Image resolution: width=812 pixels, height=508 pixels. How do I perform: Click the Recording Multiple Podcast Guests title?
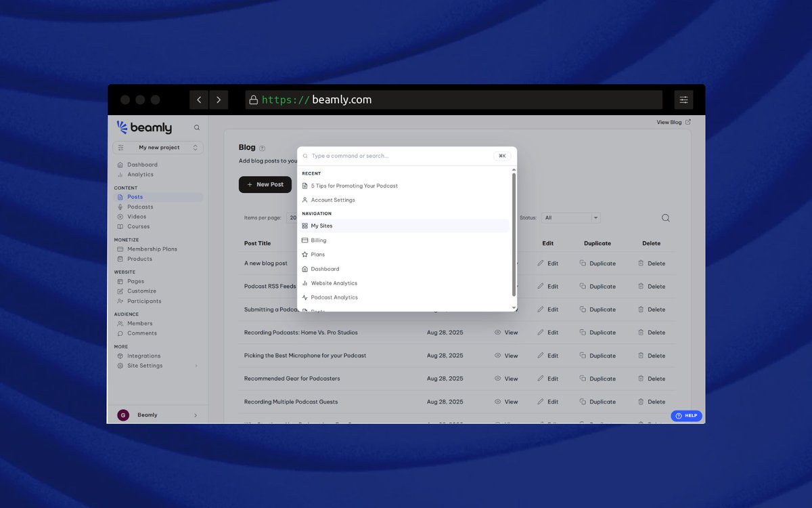(x=291, y=402)
